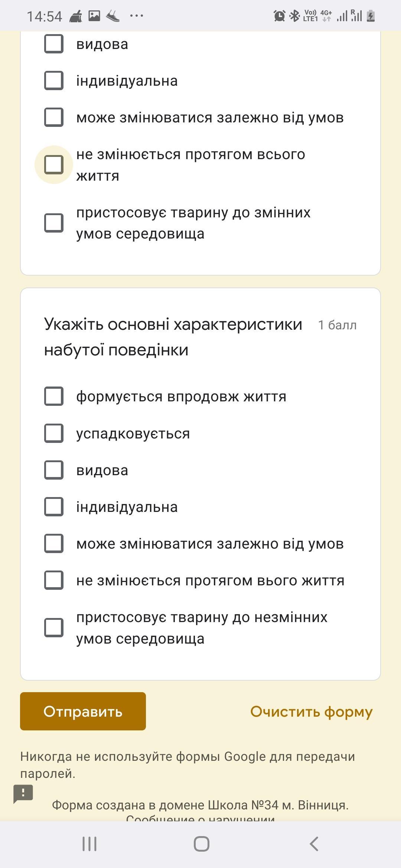Enable 'пристосовує тварину до незмінних умов' checkbox
Image resolution: width=401 pixels, height=868 pixels.
[x=54, y=628]
